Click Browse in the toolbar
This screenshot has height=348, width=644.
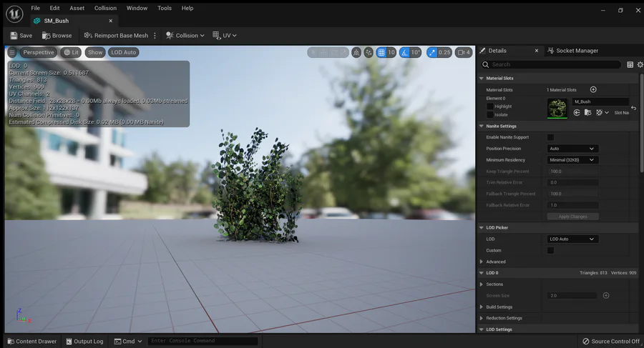click(57, 36)
